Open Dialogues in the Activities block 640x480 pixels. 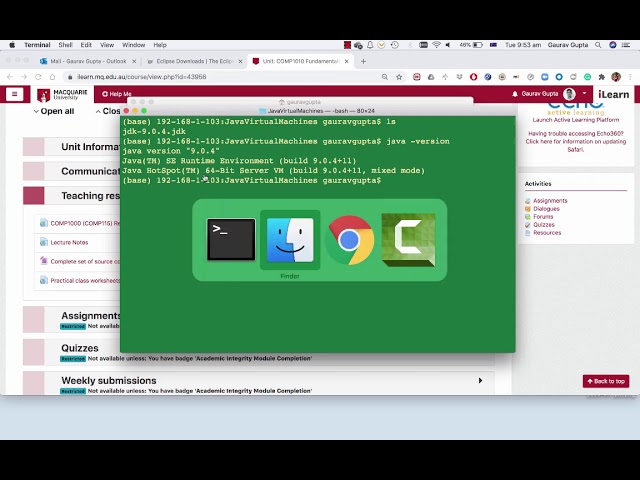pos(546,209)
